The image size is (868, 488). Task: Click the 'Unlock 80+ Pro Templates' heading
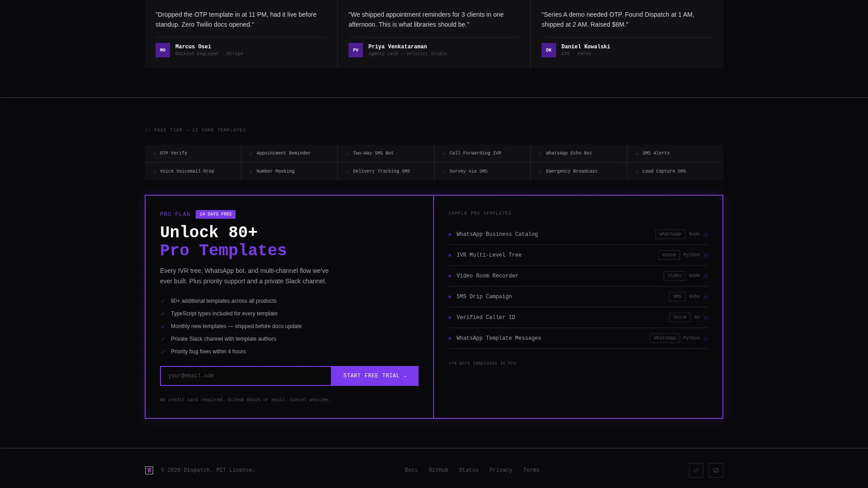coord(223,241)
